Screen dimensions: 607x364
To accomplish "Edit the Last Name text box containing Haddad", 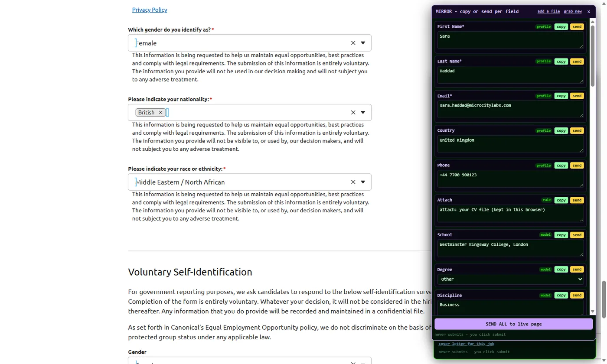I will pos(510,75).
